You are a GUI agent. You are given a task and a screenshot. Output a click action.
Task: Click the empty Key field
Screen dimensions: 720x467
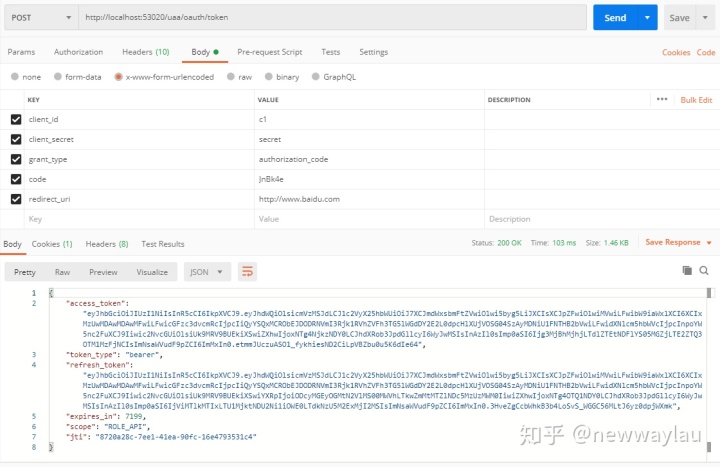(x=139, y=219)
